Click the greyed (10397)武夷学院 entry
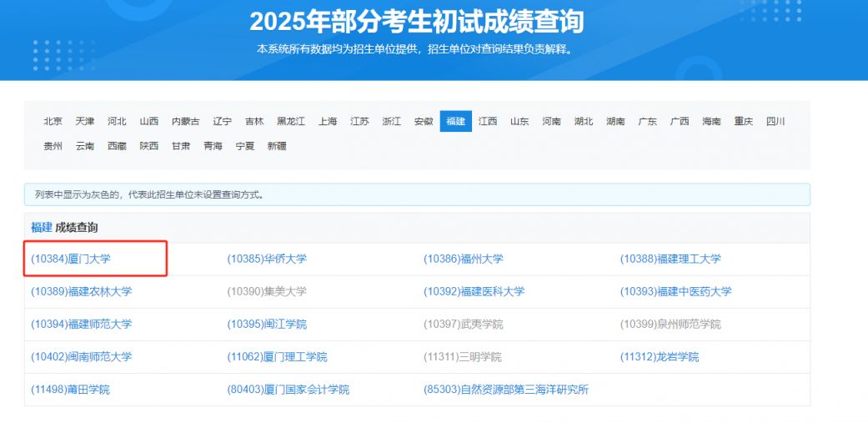 point(464,324)
